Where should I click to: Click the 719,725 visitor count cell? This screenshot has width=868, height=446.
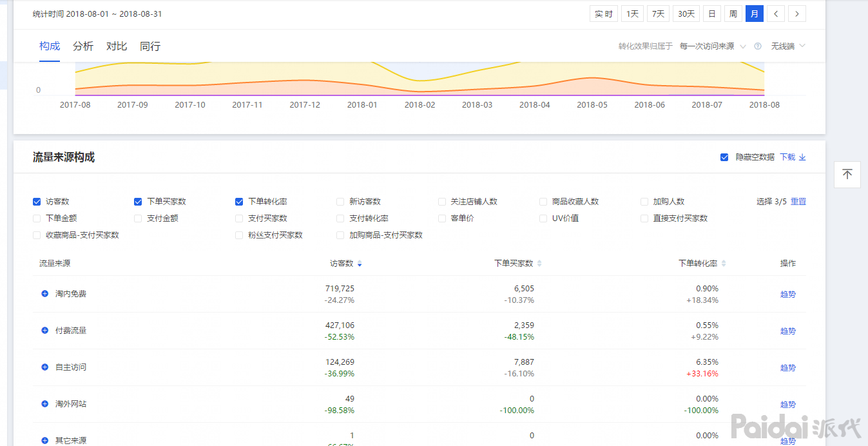340,289
